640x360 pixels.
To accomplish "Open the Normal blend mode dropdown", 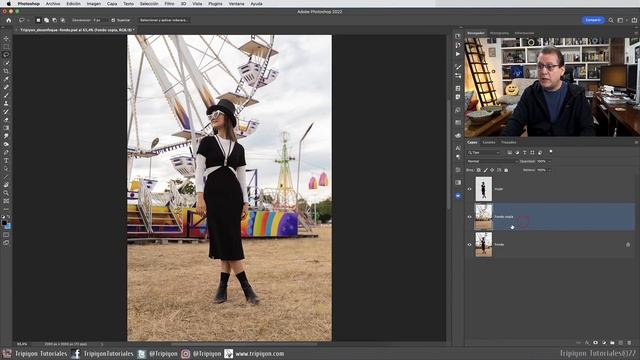I will tap(492, 161).
